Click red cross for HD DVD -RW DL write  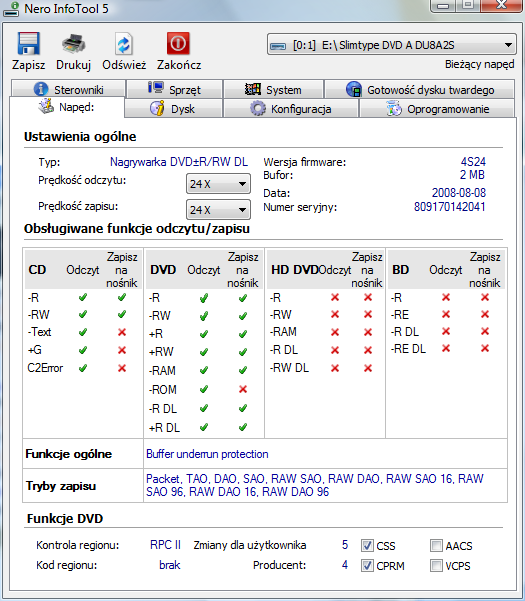pos(368,368)
